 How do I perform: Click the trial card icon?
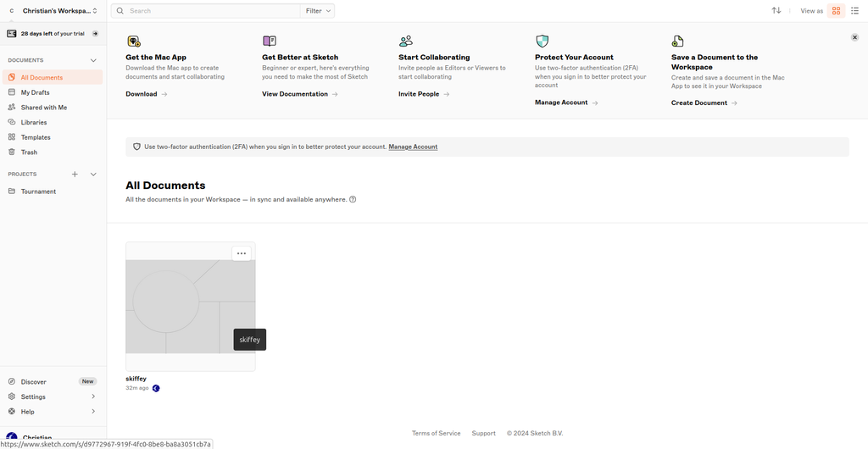tap(12, 34)
